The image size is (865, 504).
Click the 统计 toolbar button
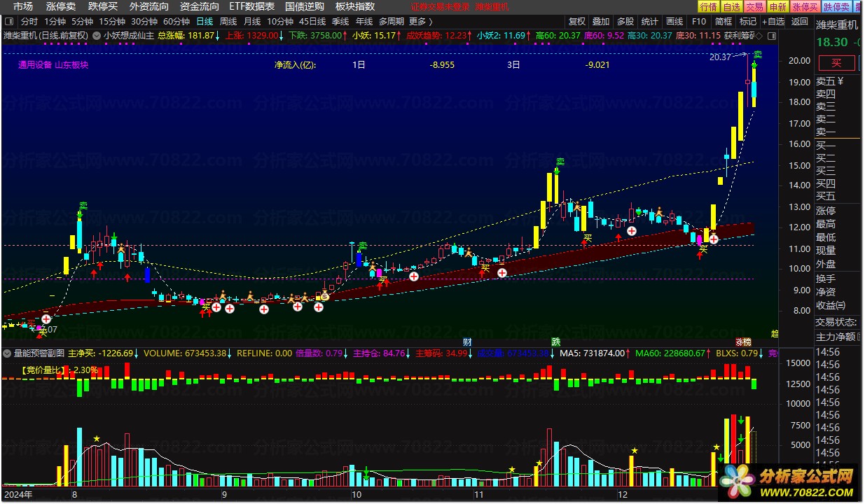point(650,21)
